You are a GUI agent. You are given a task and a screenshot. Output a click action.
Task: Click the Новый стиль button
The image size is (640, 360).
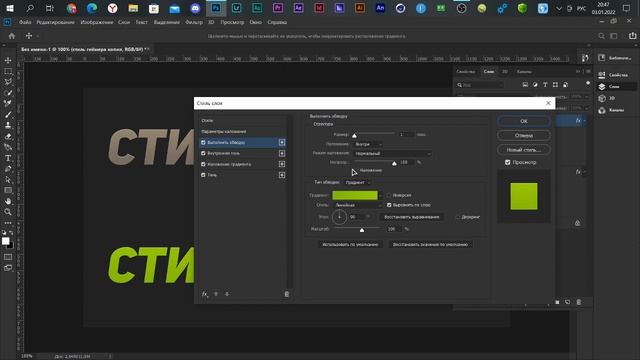pyautogui.click(x=524, y=150)
